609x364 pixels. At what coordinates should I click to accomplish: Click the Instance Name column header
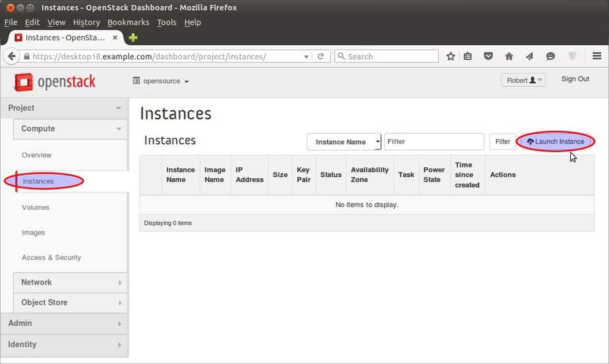[181, 175]
